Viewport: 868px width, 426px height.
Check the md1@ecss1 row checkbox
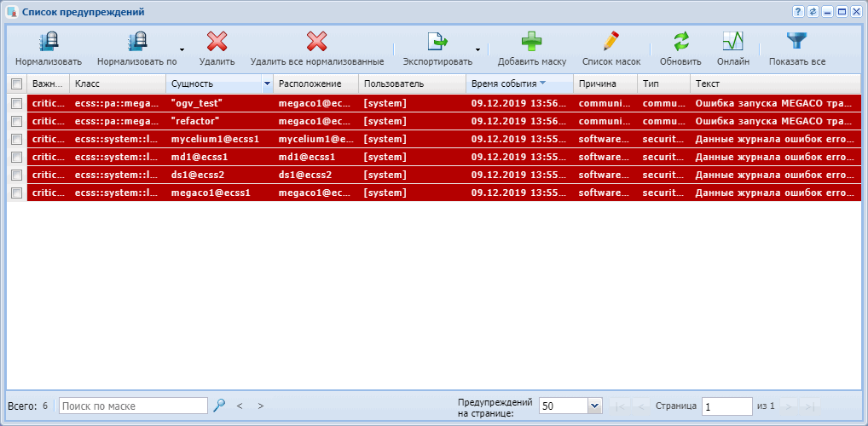[16, 157]
